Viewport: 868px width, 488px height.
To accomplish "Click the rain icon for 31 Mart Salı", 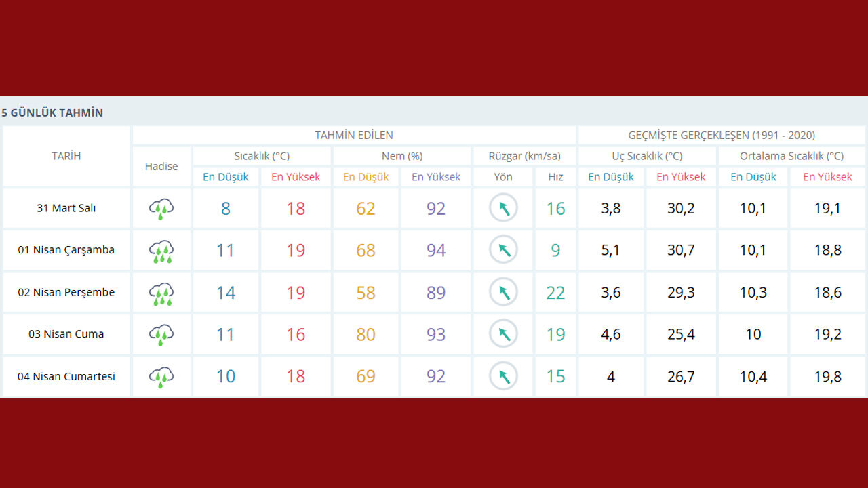I will pyautogui.click(x=161, y=209).
